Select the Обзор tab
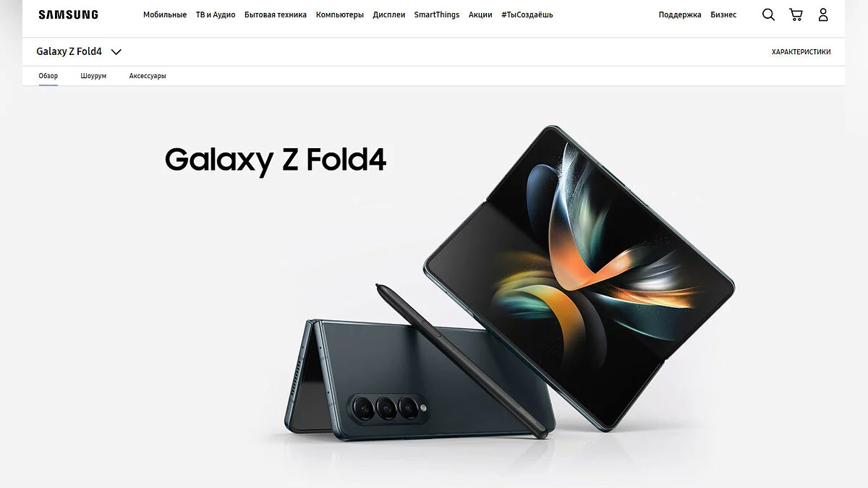The image size is (868, 488). 48,76
